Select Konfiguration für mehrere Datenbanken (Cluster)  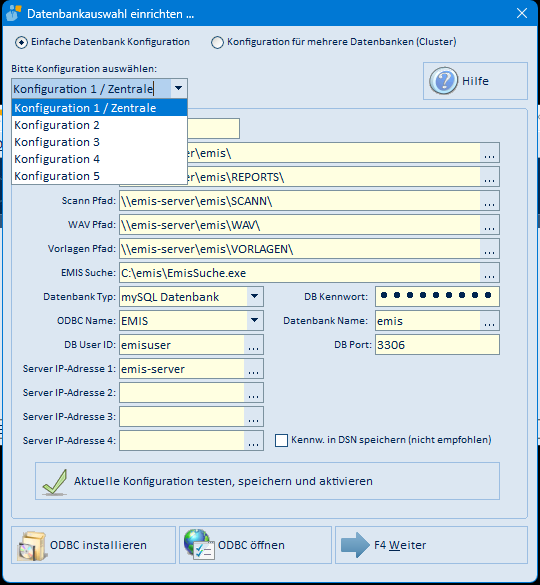click(x=217, y=42)
